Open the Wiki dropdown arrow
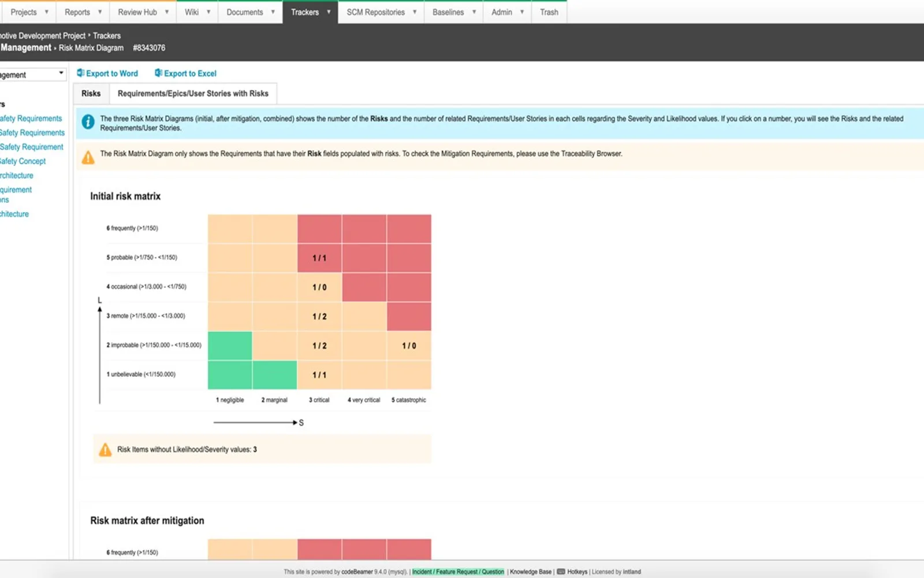924x578 pixels. click(x=208, y=12)
